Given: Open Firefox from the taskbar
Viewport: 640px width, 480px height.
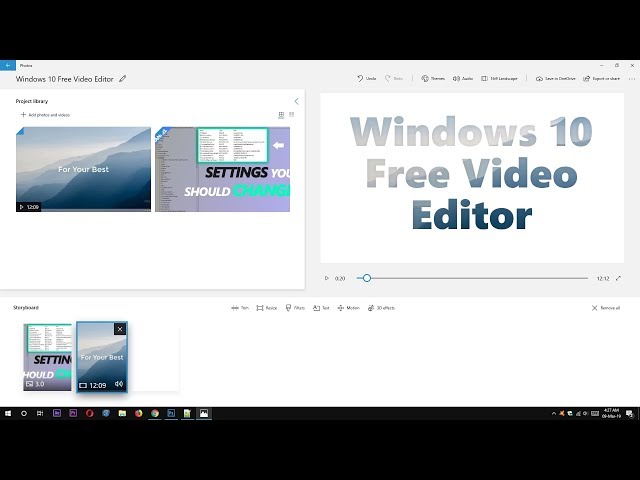Looking at the screenshot, I should pos(138,413).
